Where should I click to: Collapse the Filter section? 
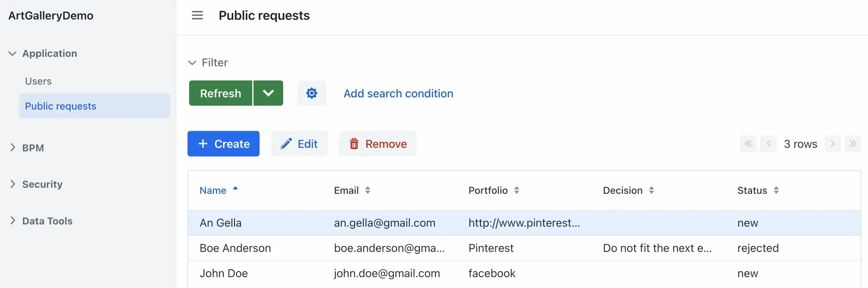point(192,63)
